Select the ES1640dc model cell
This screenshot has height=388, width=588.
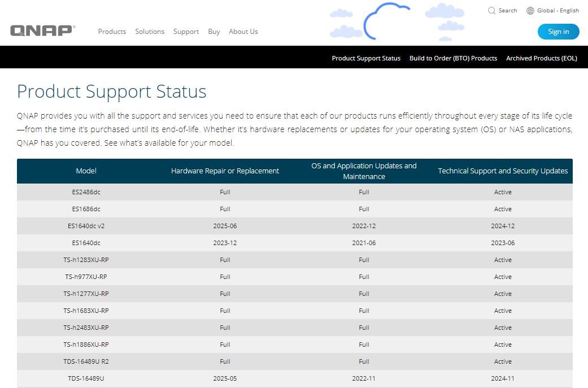point(86,243)
